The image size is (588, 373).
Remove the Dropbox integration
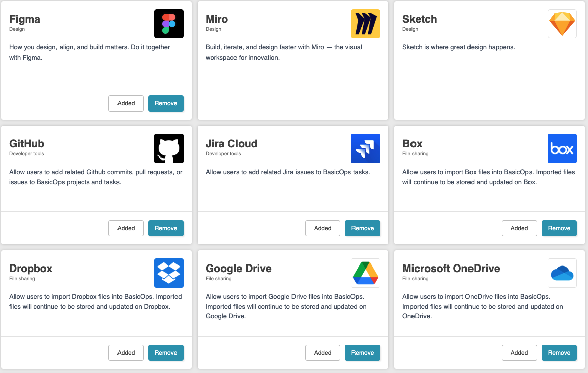click(166, 352)
